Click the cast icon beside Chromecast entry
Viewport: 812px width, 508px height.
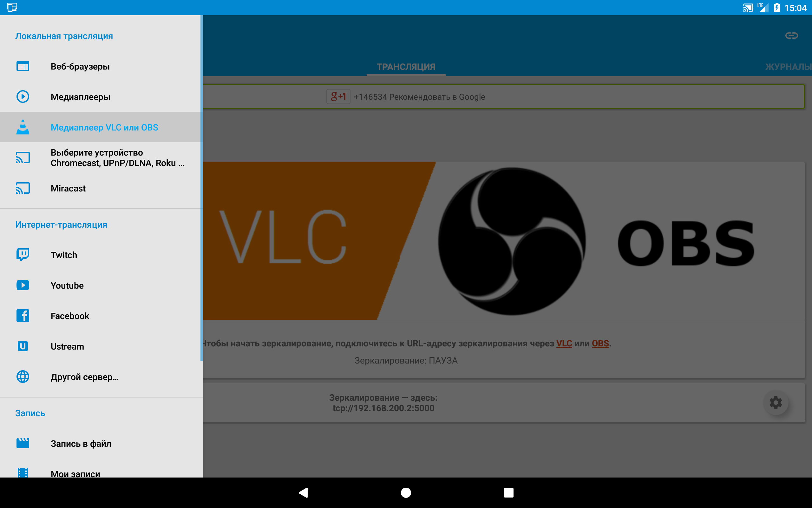coord(23,157)
